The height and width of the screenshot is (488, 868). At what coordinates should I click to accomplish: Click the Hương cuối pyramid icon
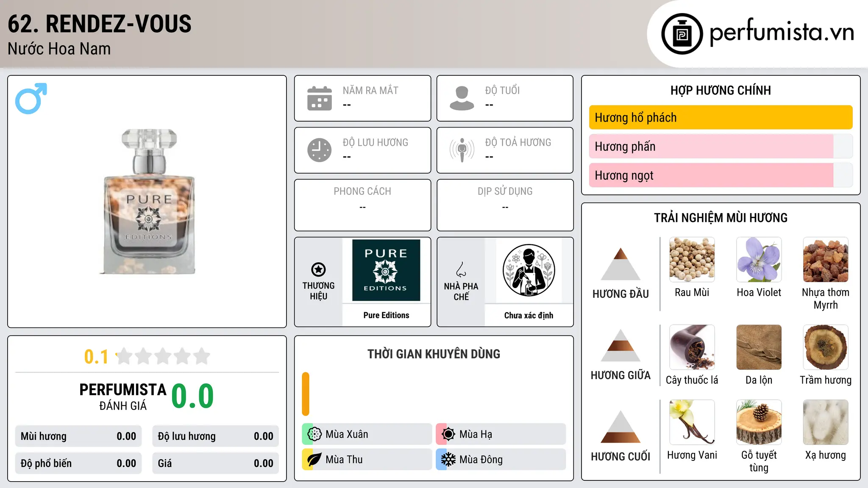tap(620, 427)
